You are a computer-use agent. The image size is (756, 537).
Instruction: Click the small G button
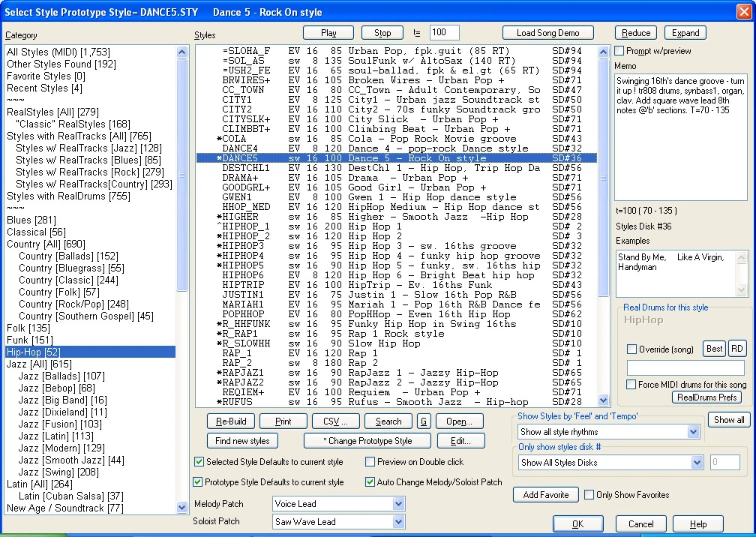pyautogui.click(x=424, y=421)
